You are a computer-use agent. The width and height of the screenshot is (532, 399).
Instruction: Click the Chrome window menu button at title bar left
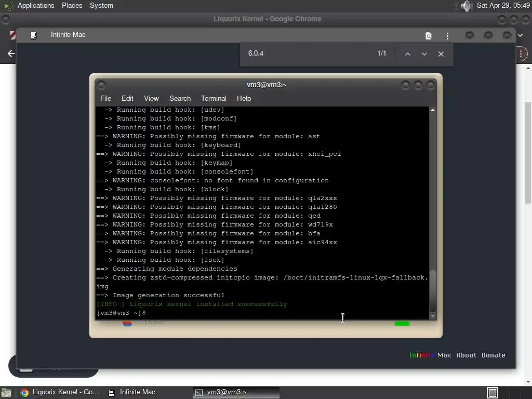pyautogui.click(x=6, y=20)
